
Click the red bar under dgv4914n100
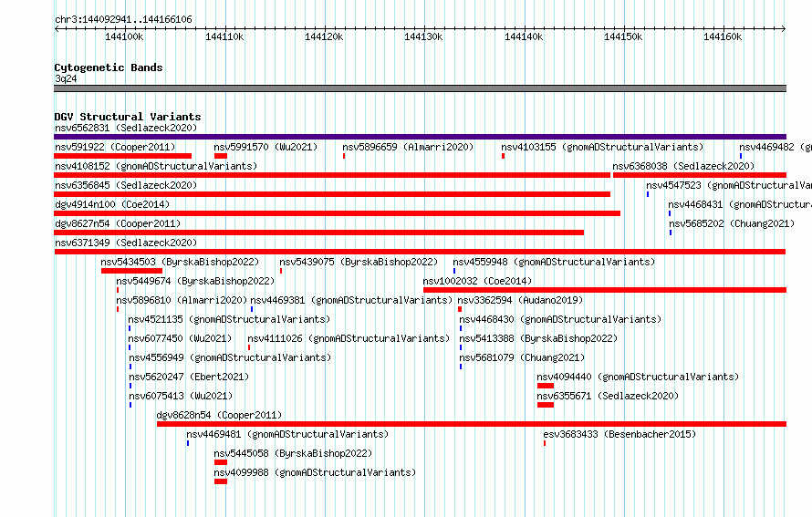point(338,213)
